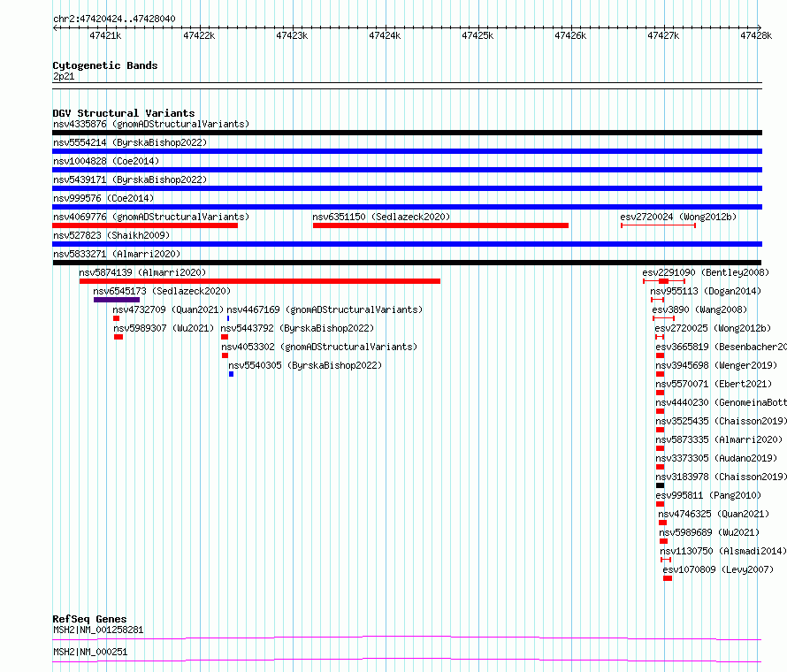Click the nsv5439171 ByrskaBishop2022 label
This screenshot has height=672, width=787.
(130, 179)
